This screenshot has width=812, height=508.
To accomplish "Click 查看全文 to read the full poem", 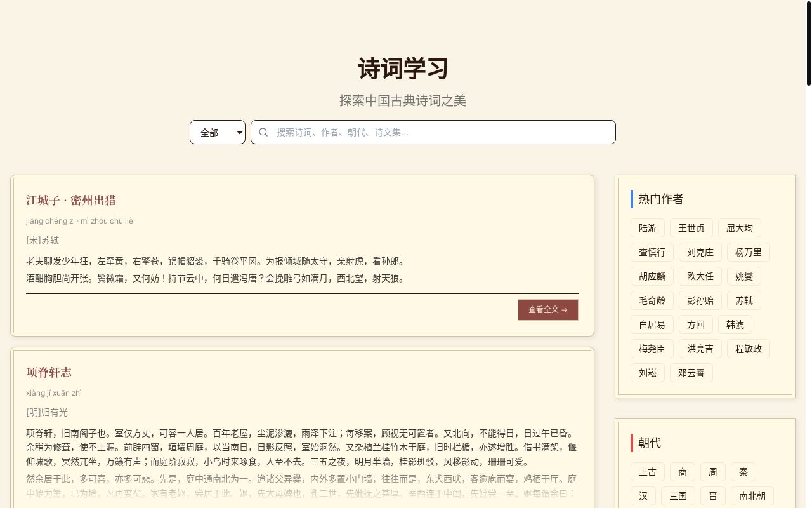I will [x=547, y=309].
